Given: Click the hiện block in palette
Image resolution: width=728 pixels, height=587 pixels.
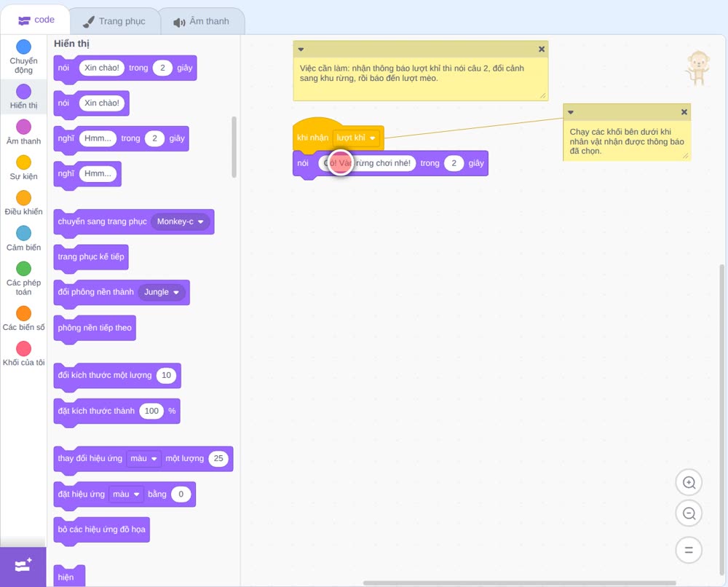Looking at the screenshot, I should click(x=69, y=576).
